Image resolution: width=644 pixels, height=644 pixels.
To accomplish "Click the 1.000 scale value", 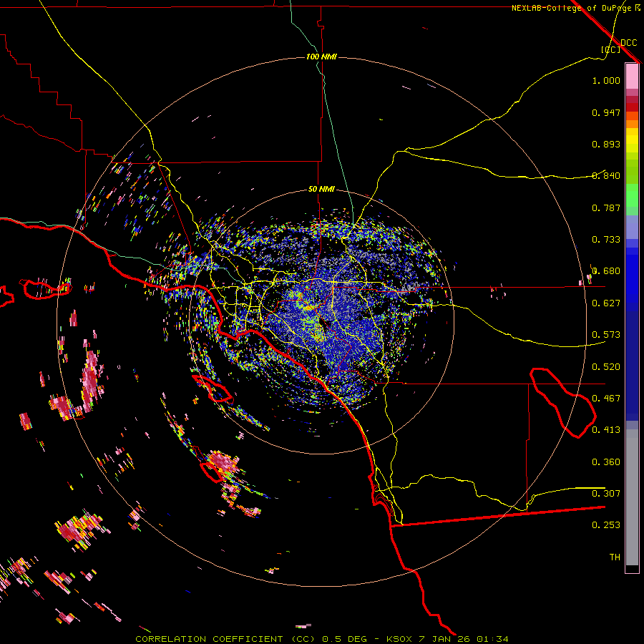I will tap(606, 80).
